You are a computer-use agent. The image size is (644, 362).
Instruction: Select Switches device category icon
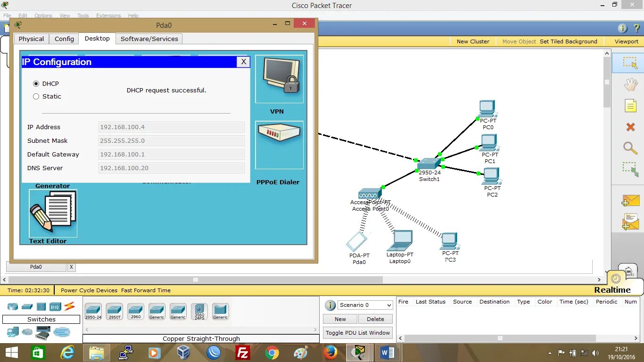(27, 306)
